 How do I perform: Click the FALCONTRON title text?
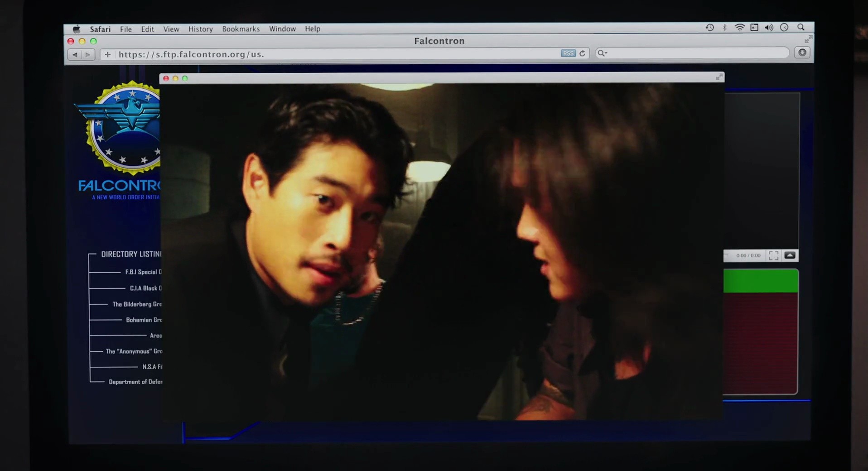pyautogui.click(x=120, y=186)
